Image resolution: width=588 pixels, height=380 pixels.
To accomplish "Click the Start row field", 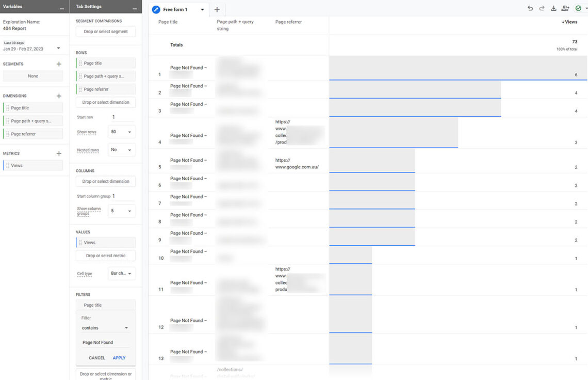I will click(123, 117).
